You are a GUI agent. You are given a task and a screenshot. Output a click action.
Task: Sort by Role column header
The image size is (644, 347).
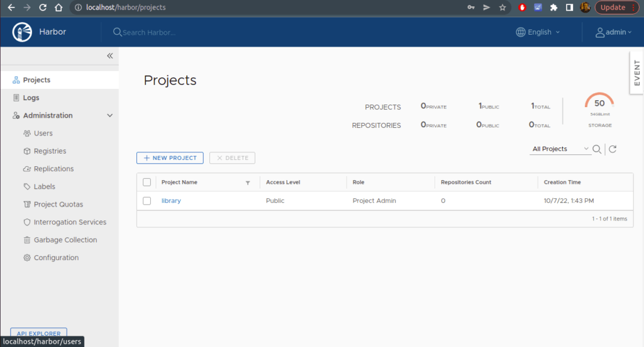pyautogui.click(x=358, y=182)
